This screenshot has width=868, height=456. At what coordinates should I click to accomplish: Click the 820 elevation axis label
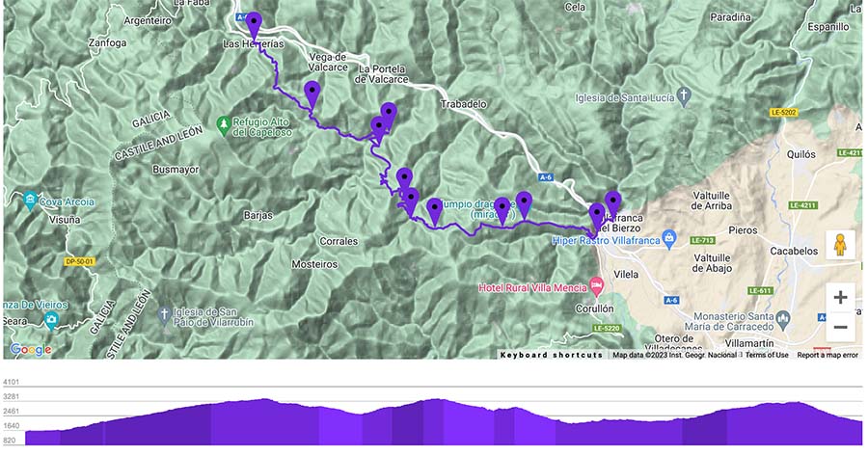point(9,441)
